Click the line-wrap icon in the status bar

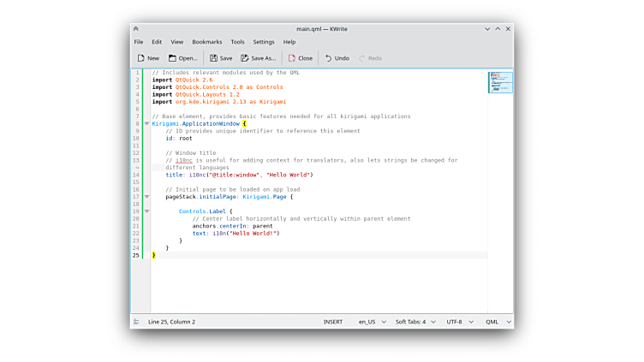click(x=136, y=322)
